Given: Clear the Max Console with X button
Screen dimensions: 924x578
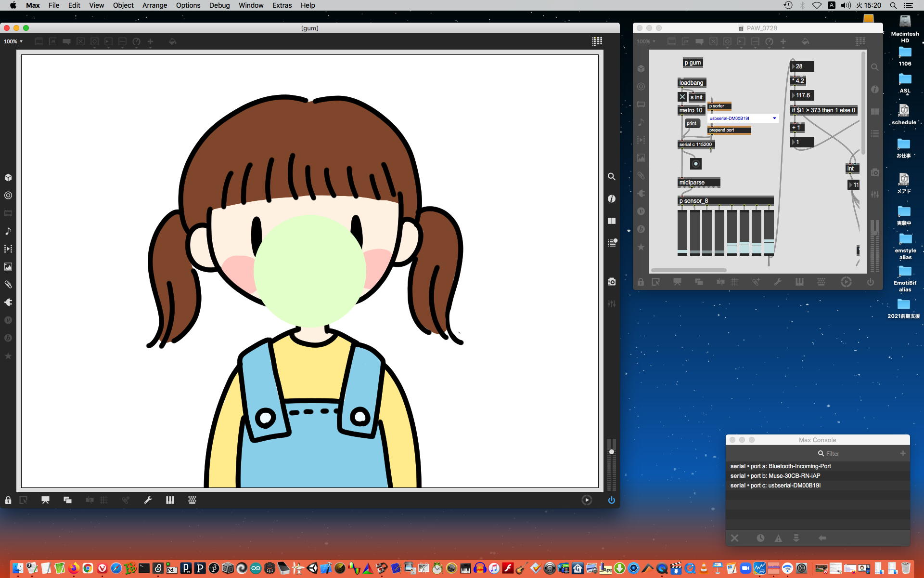Looking at the screenshot, I should click(x=734, y=538).
